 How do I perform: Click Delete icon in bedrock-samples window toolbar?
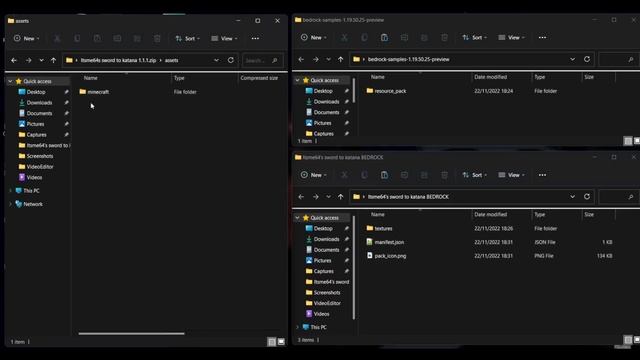click(x=444, y=38)
